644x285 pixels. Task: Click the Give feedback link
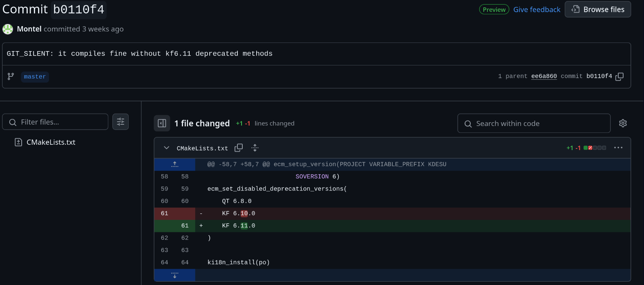[x=537, y=9]
